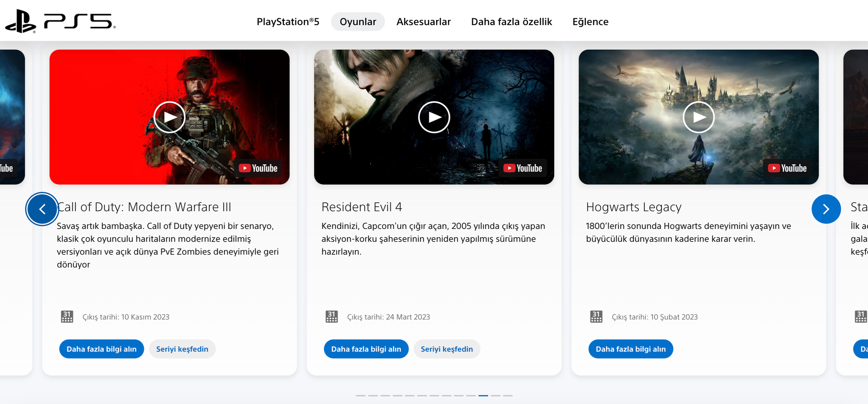Click Daha fazla bilgi alın for Resident Evil 4
The height and width of the screenshot is (404, 868).
pos(366,349)
